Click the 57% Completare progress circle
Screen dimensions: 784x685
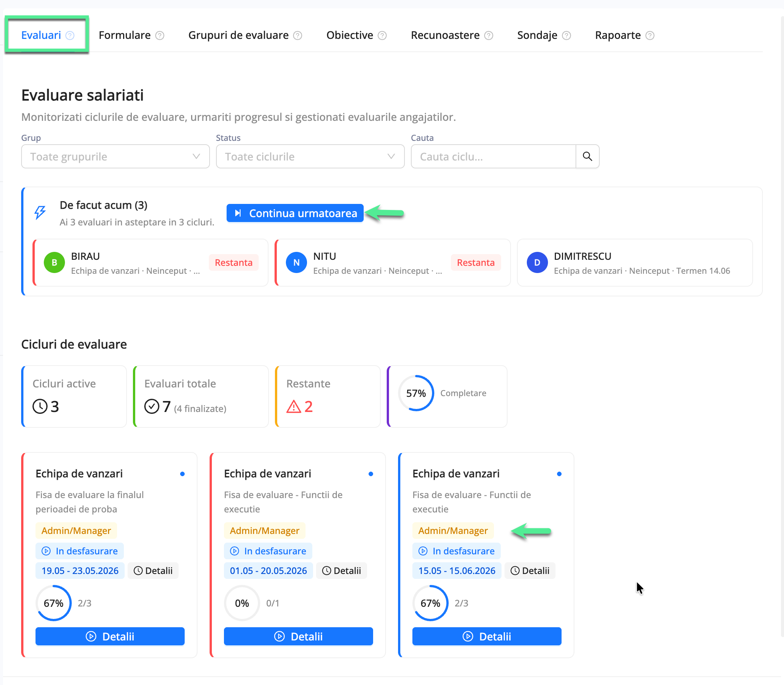pos(416,393)
